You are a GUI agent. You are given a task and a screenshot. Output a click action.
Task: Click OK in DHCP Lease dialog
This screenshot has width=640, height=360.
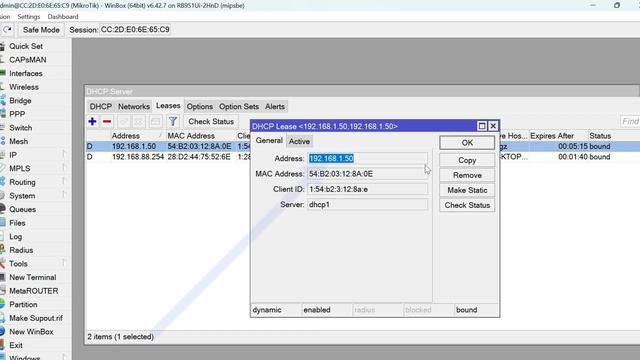click(x=467, y=143)
